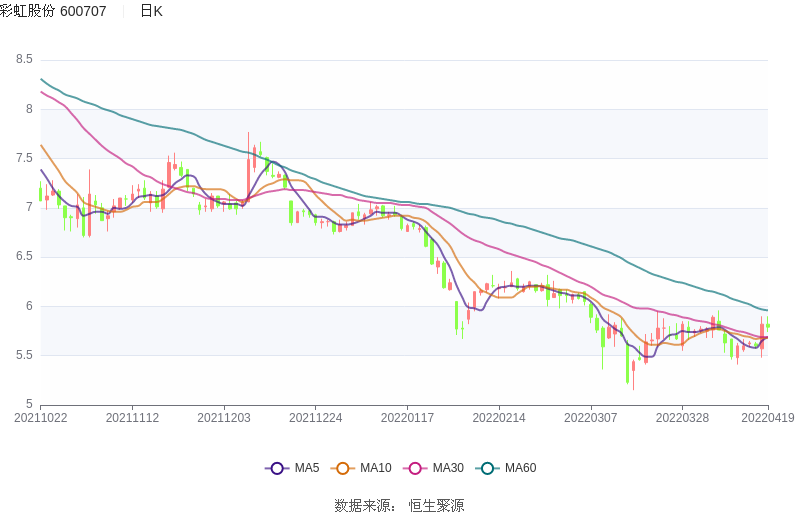Hide the MA10 series via legend
The image size is (800, 517).
(343, 468)
